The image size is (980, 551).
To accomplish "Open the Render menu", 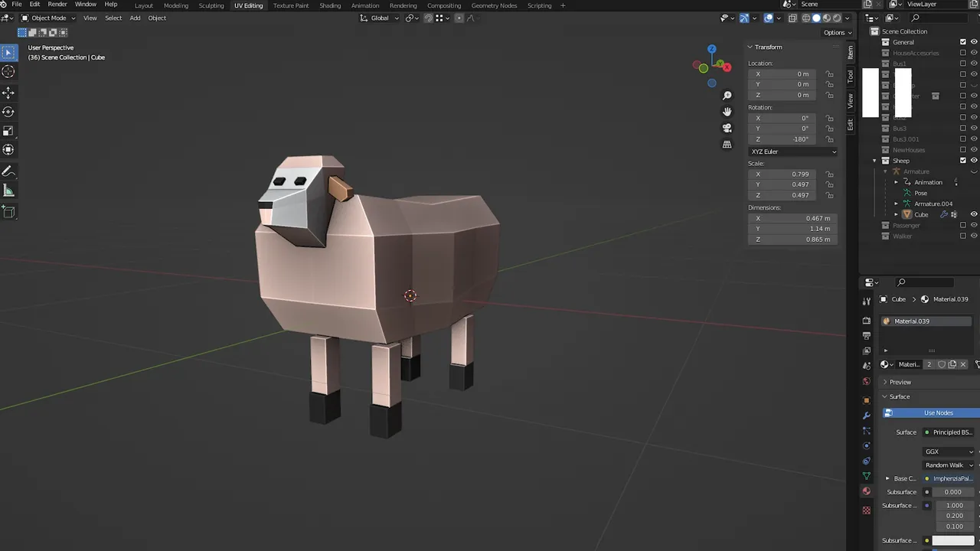I will [57, 5].
